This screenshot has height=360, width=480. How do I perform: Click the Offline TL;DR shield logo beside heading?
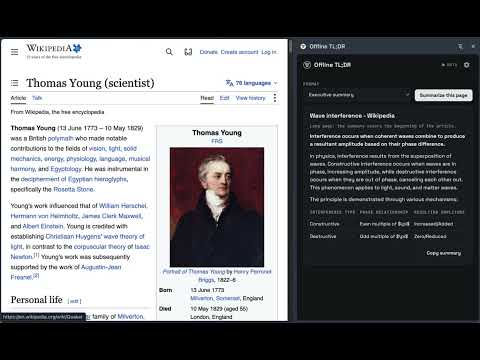click(x=307, y=65)
